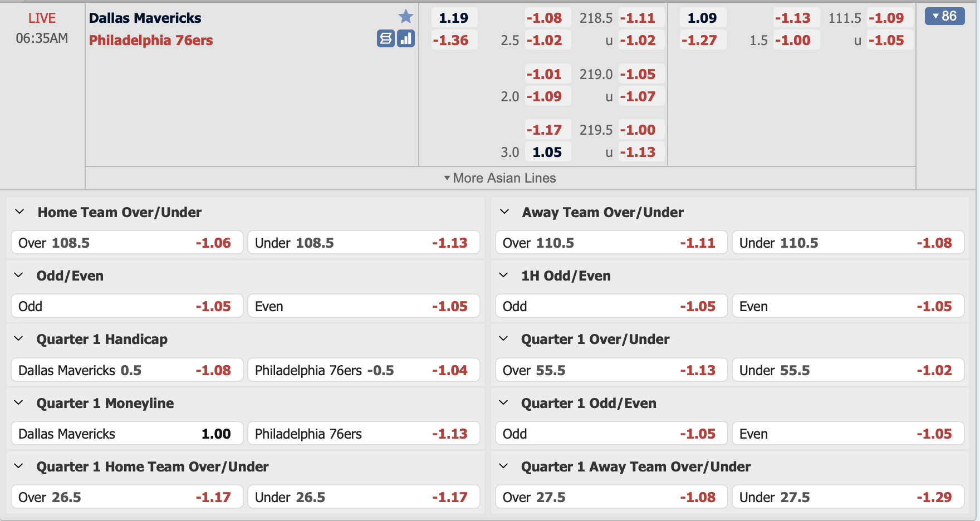Select Under 27.5 at -1.29
This screenshot has width=980, height=521.
tap(848, 497)
